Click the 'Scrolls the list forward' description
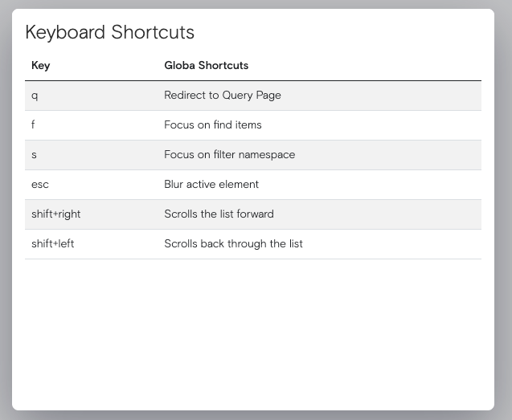 tap(219, 214)
